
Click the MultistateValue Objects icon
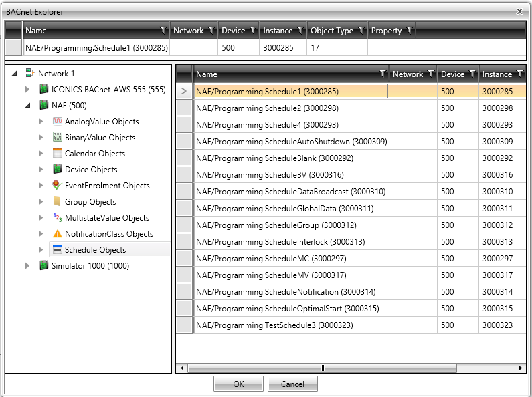tap(58, 218)
